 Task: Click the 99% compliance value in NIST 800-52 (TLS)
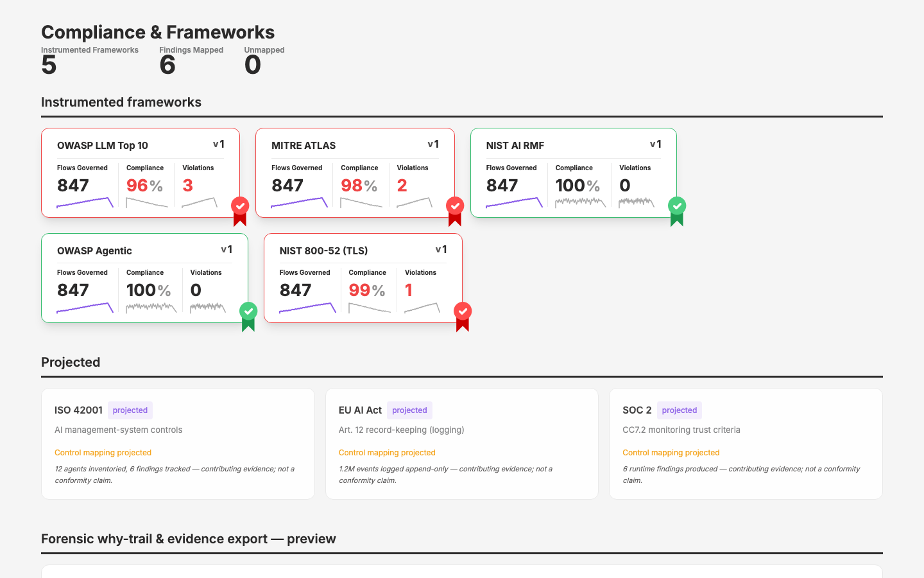(x=367, y=290)
